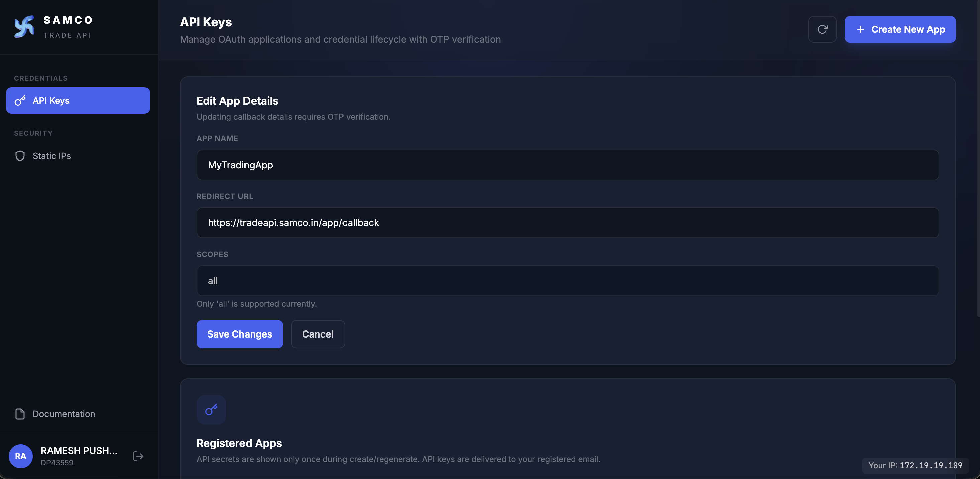Click the Edit App Details heading

(237, 101)
